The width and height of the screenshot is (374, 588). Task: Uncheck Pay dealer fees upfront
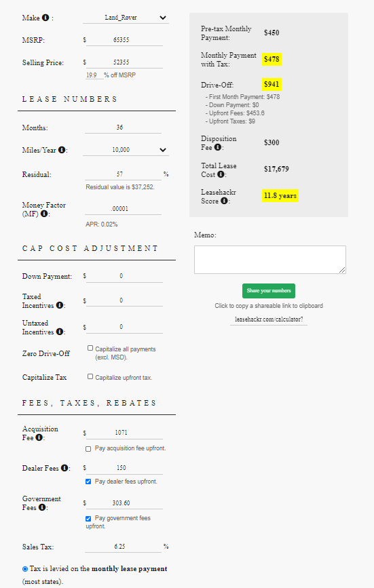point(88,482)
